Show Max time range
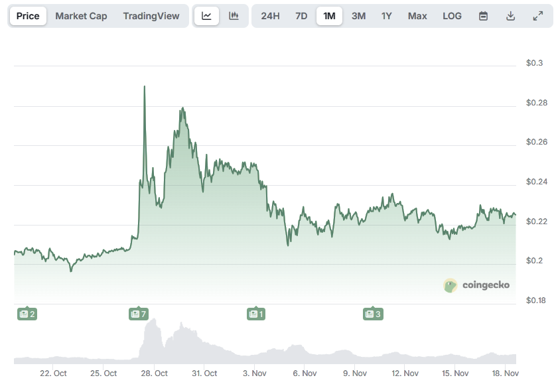The height and width of the screenshot is (392, 556). pyautogui.click(x=417, y=16)
